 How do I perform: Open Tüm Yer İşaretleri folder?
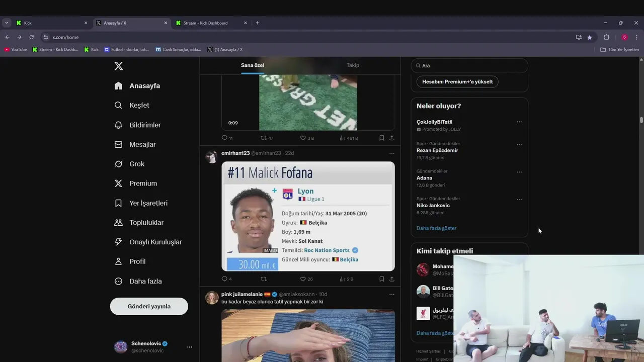click(x=620, y=50)
